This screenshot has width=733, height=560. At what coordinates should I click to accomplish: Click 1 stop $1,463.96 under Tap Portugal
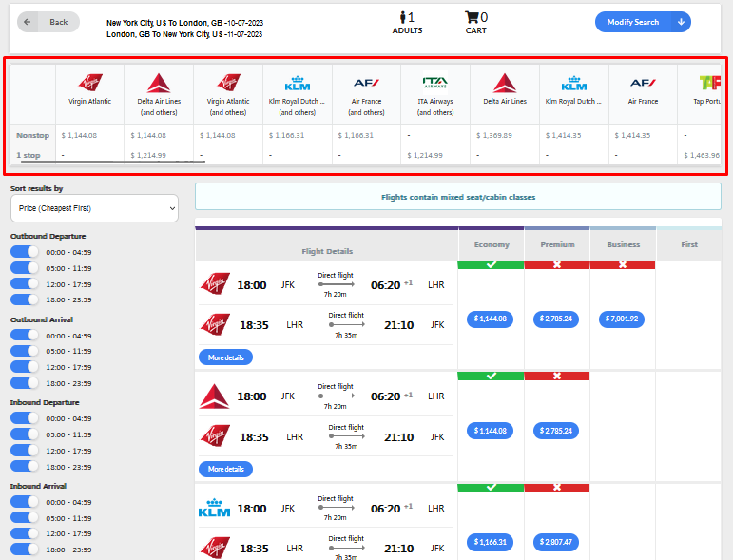[702, 155]
